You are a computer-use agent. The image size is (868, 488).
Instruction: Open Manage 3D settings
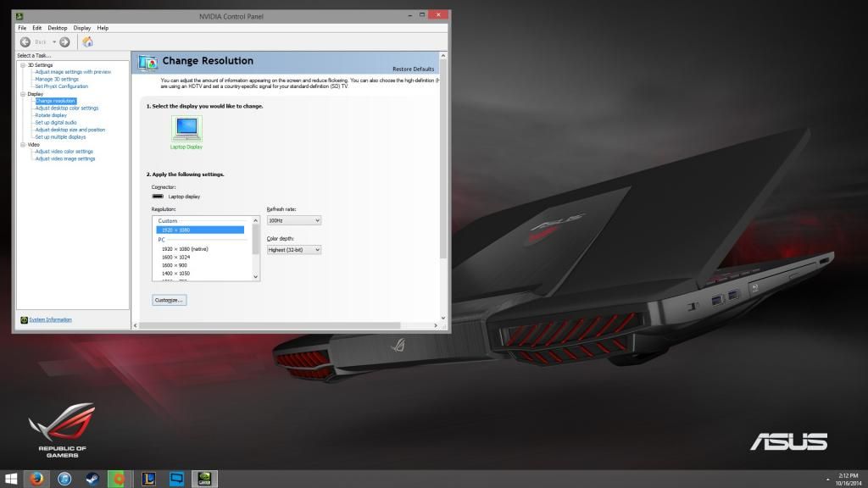57,79
